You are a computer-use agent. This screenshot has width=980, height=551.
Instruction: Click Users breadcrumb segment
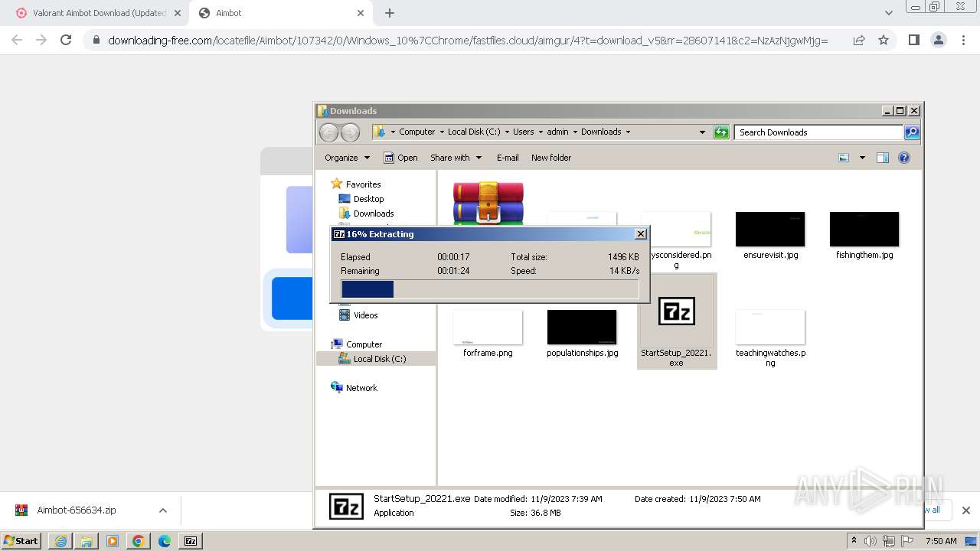coord(523,132)
